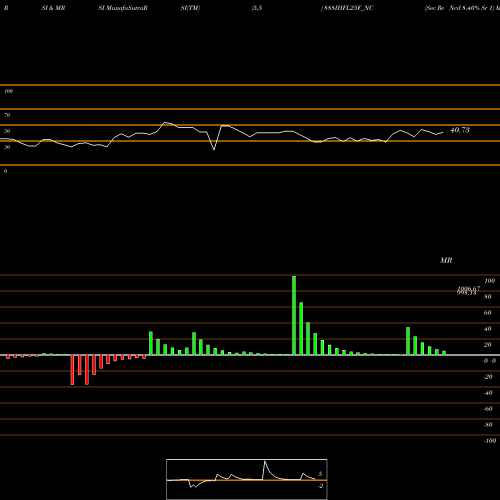Click the 'SI & MR' header text

coord(53,8)
